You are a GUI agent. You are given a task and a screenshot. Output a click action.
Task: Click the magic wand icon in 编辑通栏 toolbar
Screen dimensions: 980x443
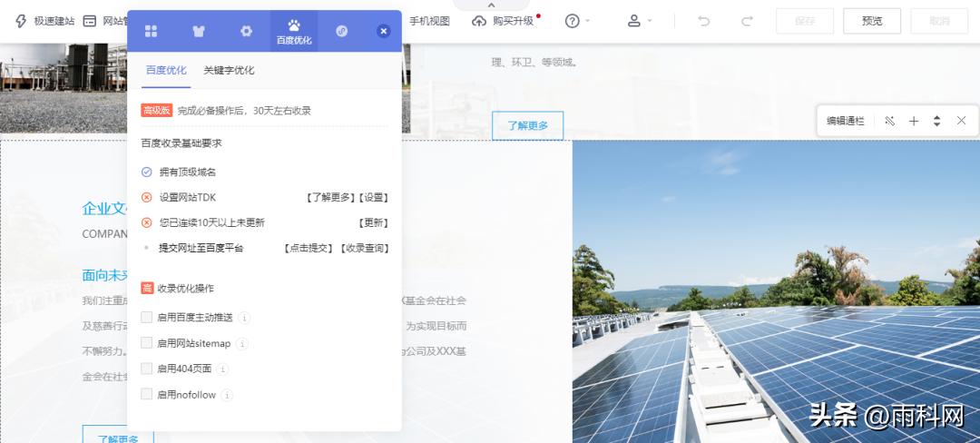pyautogui.click(x=889, y=122)
